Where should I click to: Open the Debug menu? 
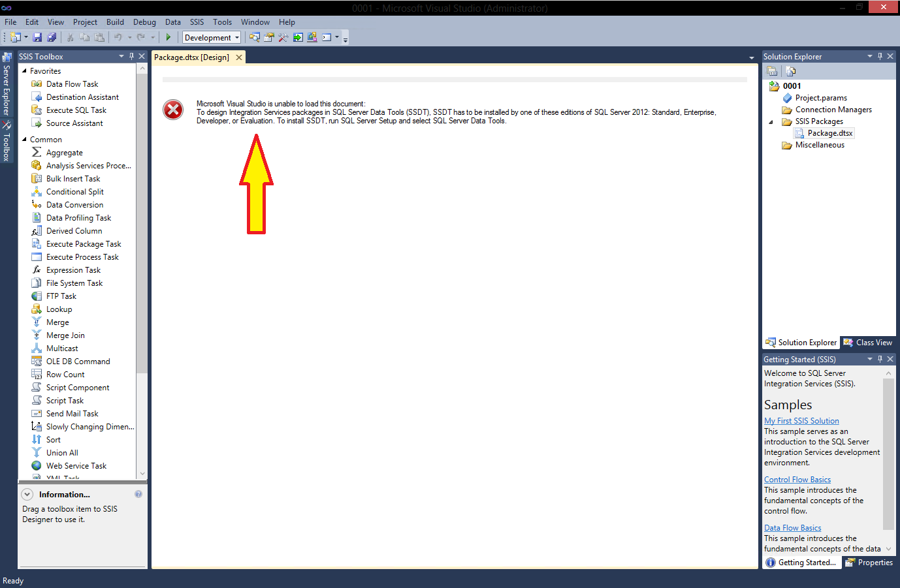click(144, 22)
